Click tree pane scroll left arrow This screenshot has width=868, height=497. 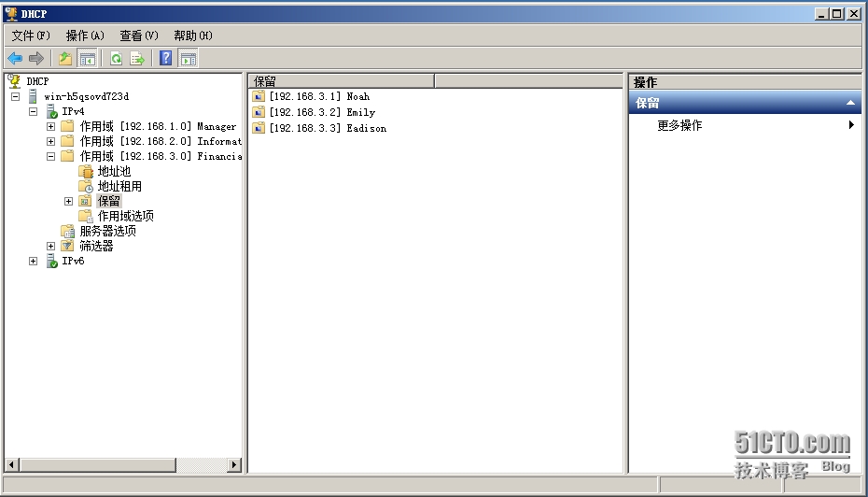point(12,465)
